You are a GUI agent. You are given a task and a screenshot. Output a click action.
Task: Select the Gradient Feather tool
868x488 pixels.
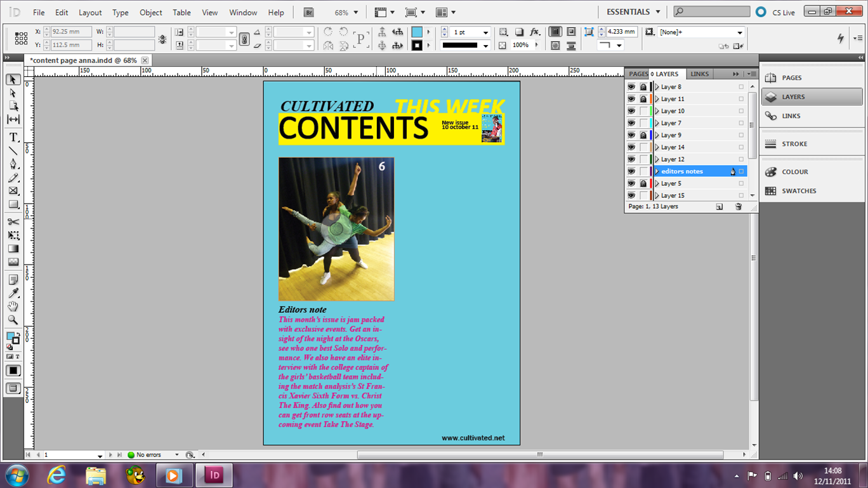click(x=13, y=262)
